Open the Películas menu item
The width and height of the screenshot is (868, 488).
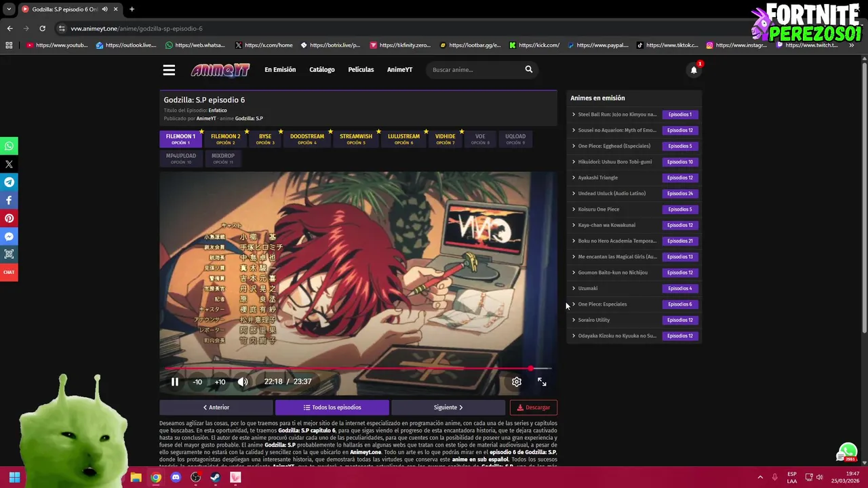point(361,70)
